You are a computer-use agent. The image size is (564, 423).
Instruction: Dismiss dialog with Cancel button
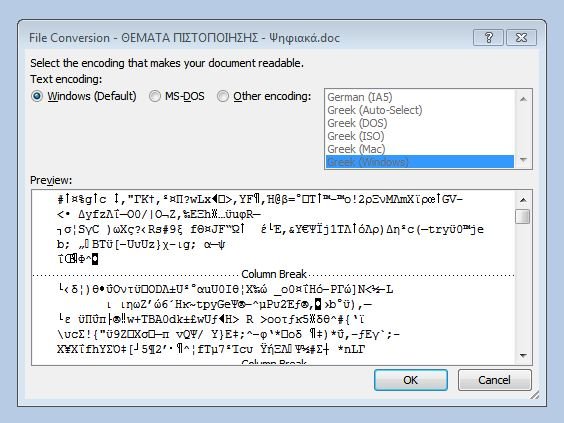click(x=494, y=380)
